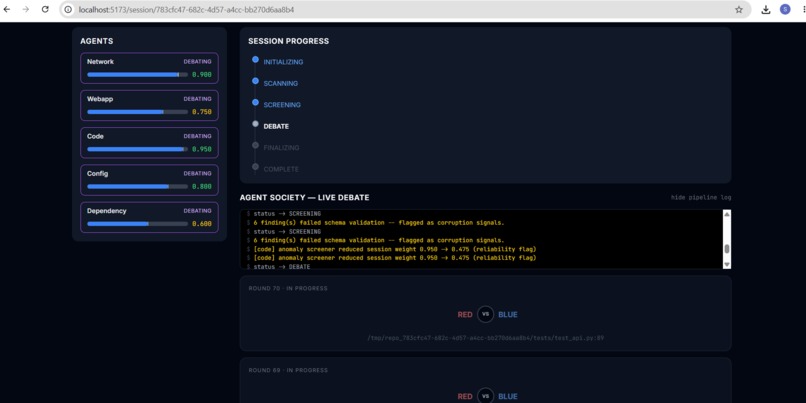Select the Config agent card
This screenshot has height=403, width=806.
pos(149,180)
